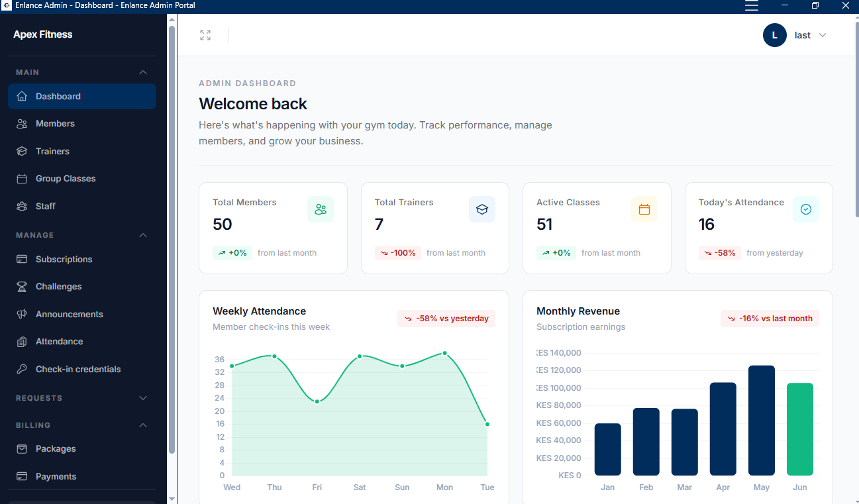The height and width of the screenshot is (504, 859).
Task: Click the Announcements megaphone icon
Action: click(x=22, y=314)
